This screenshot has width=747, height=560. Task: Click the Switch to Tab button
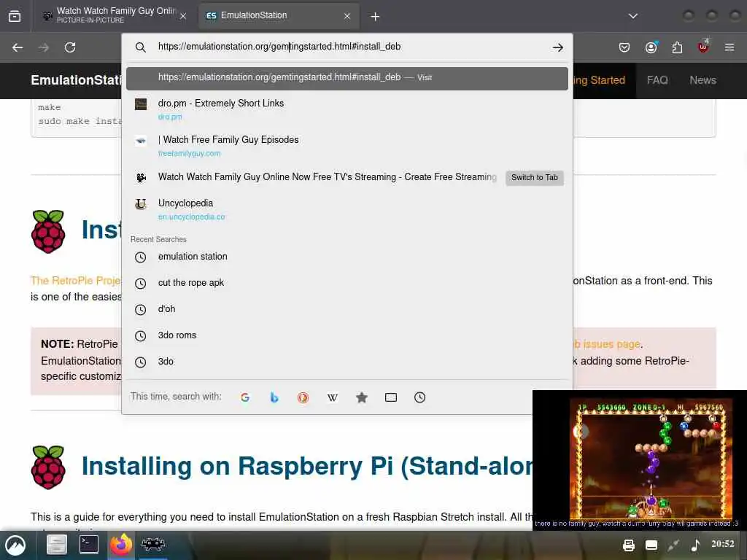[535, 178]
